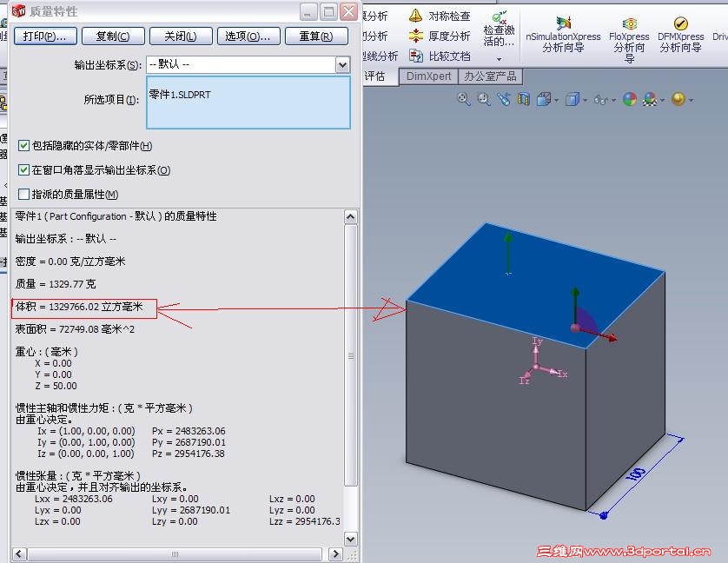Click the 100 dimension on the model
728x563 pixels.
pos(637,474)
